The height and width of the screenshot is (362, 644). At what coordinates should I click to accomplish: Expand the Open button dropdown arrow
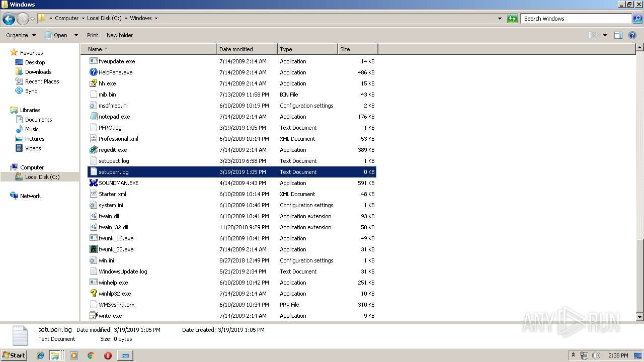(x=76, y=35)
